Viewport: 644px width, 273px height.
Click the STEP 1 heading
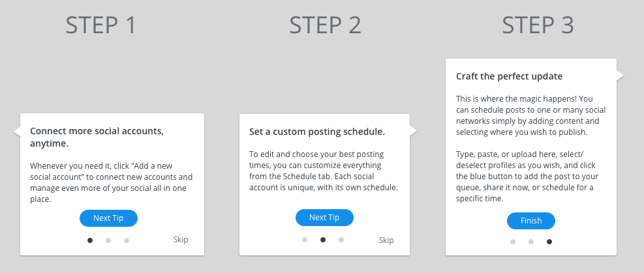pyautogui.click(x=101, y=25)
